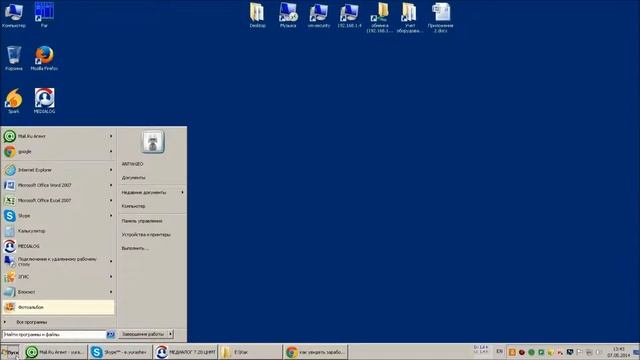Expand Mail.Ru Агент jump list arrow

point(111,136)
